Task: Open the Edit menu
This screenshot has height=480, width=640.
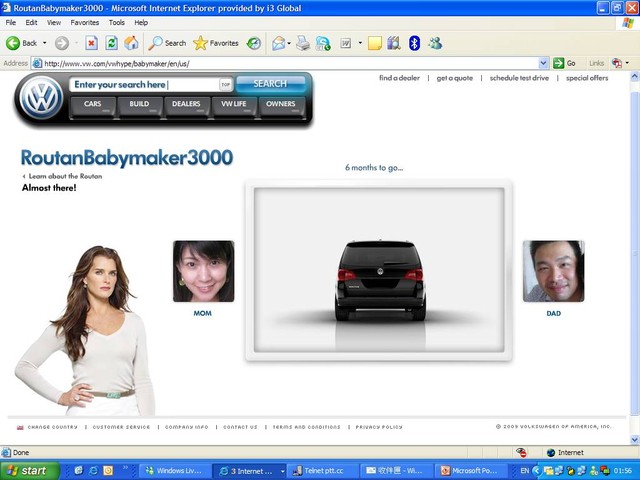Action: [31, 22]
